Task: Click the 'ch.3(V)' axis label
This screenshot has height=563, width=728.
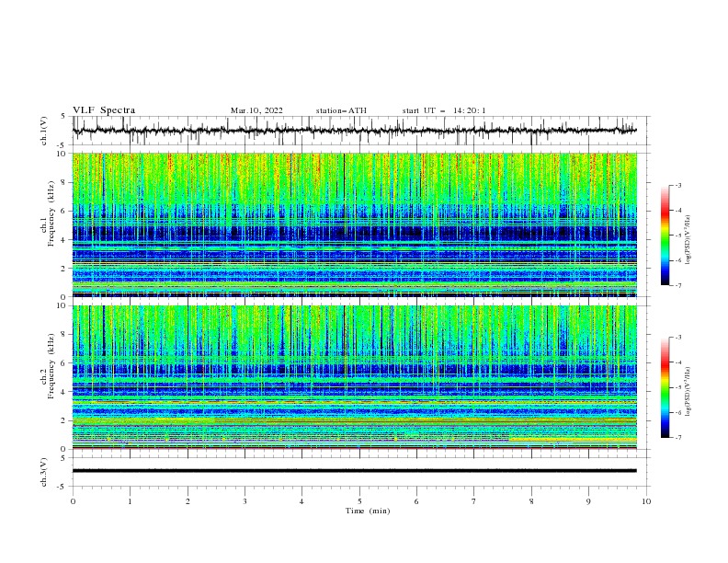Action: [x=44, y=472]
